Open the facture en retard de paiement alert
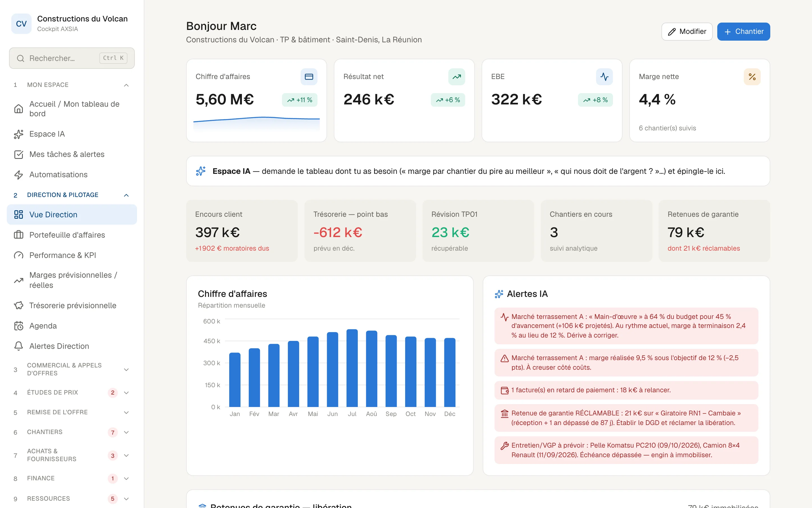 tap(626, 390)
